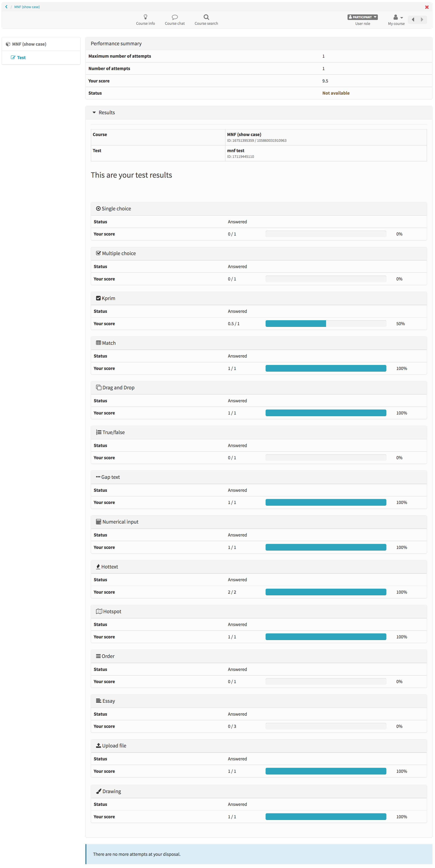Screen dimensions: 435x868
Task: Click the Drawing brush icon
Action: pyautogui.click(x=99, y=791)
